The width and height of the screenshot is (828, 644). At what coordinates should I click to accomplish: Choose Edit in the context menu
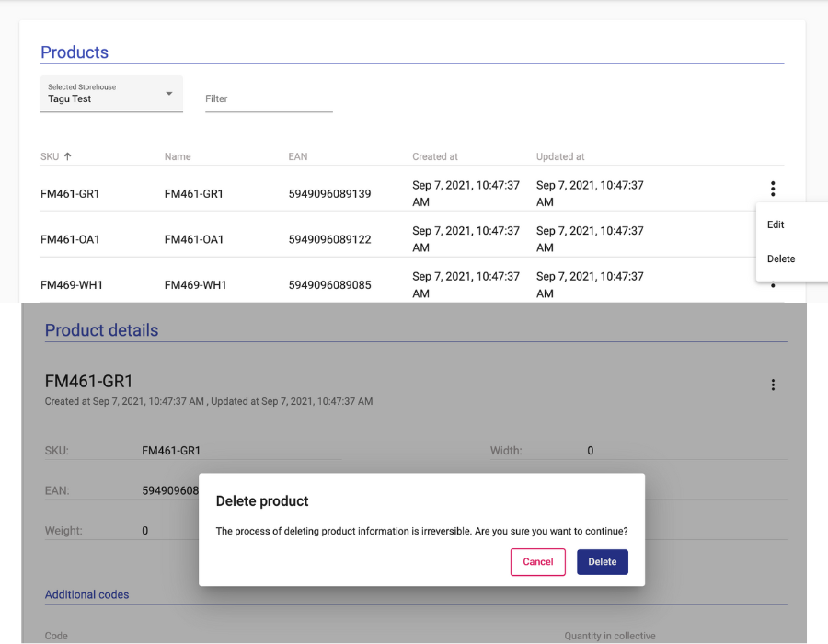(x=776, y=224)
